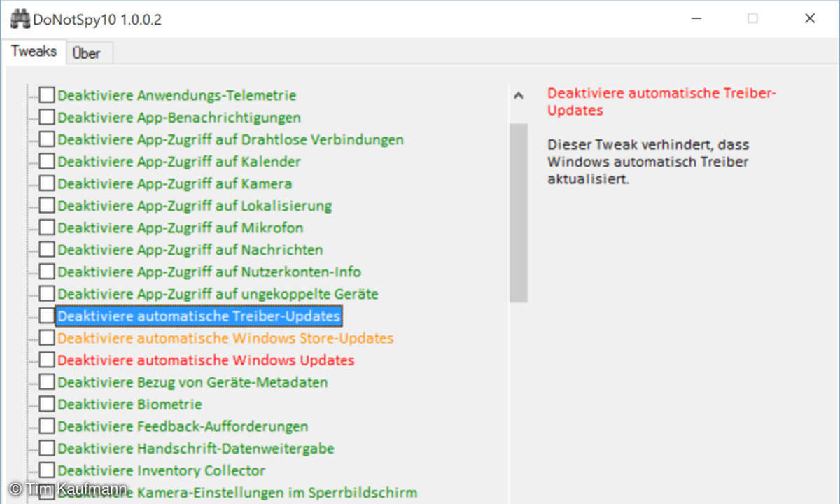840x504 pixels.
Task: Click highlighted Deaktiviere automatische Treiber-Updates label
Action: (x=199, y=316)
